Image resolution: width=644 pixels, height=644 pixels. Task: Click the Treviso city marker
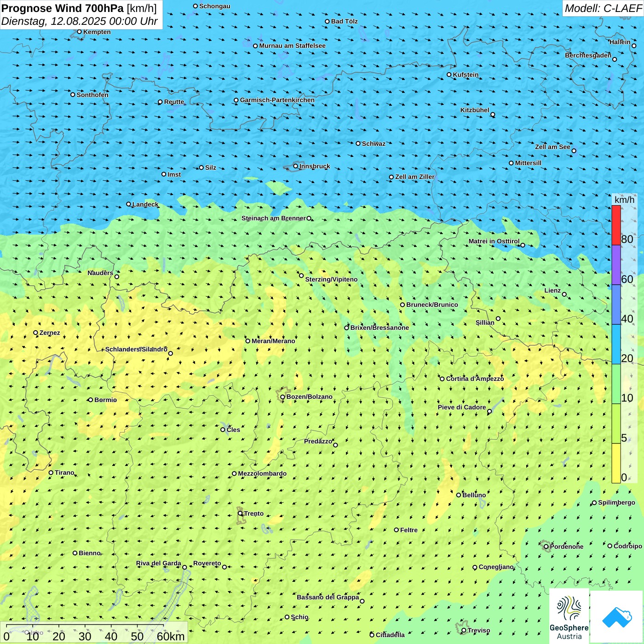click(464, 630)
